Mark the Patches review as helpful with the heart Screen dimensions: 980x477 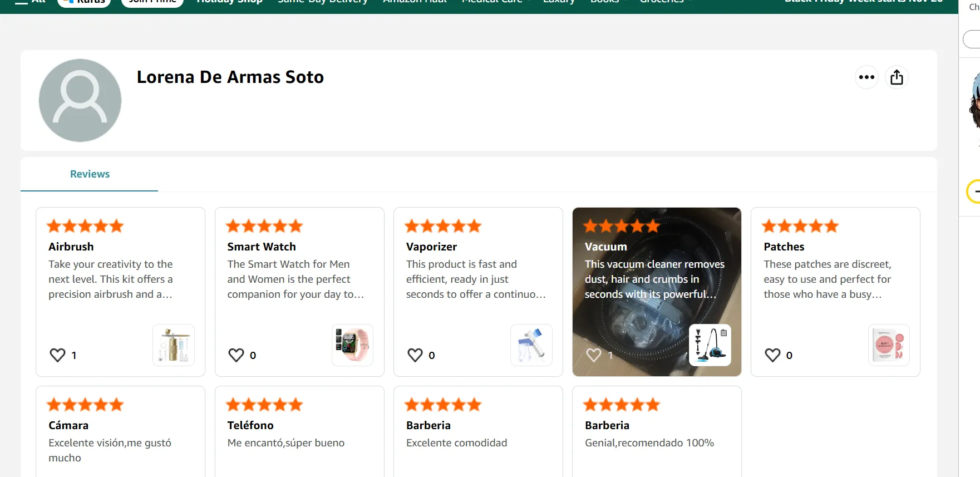point(772,355)
